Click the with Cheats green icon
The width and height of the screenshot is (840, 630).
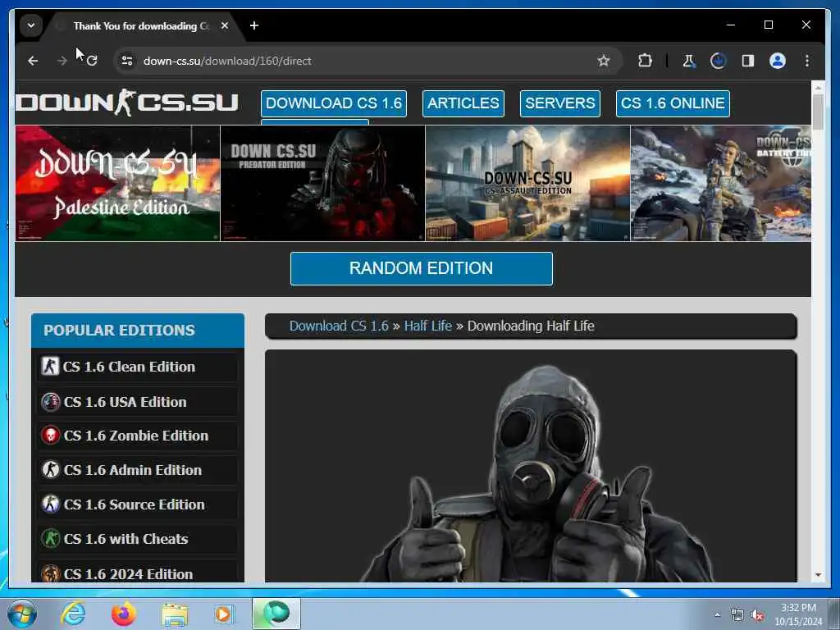[50, 538]
